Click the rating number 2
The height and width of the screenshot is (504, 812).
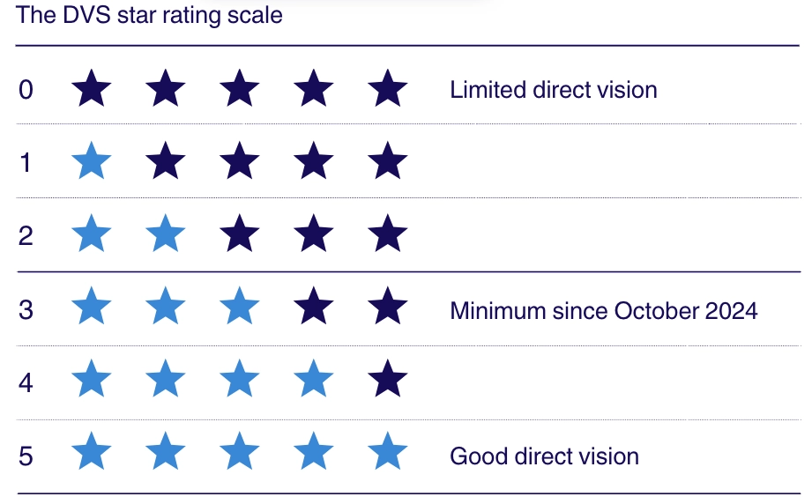[x=26, y=236]
